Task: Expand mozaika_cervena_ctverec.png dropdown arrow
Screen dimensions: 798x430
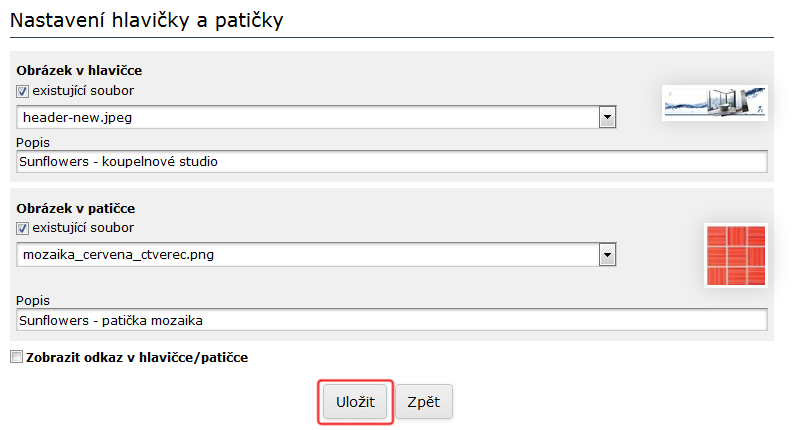Action: point(606,255)
